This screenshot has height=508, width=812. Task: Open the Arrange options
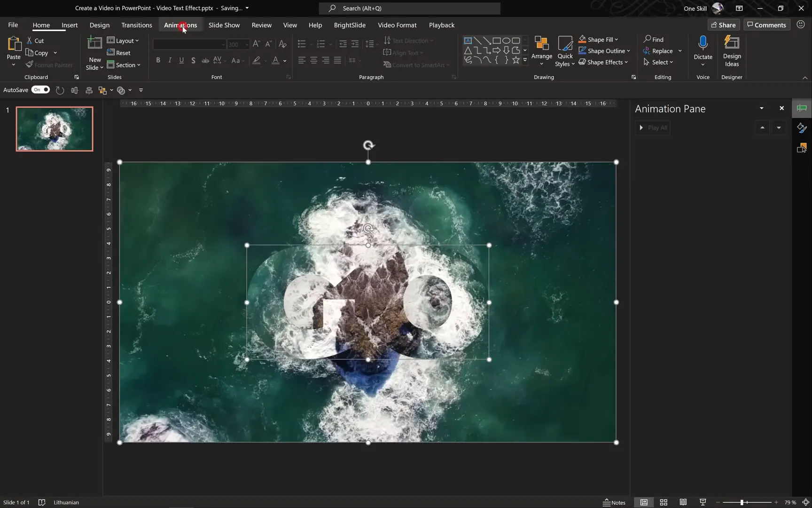click(x=541, y=51)
